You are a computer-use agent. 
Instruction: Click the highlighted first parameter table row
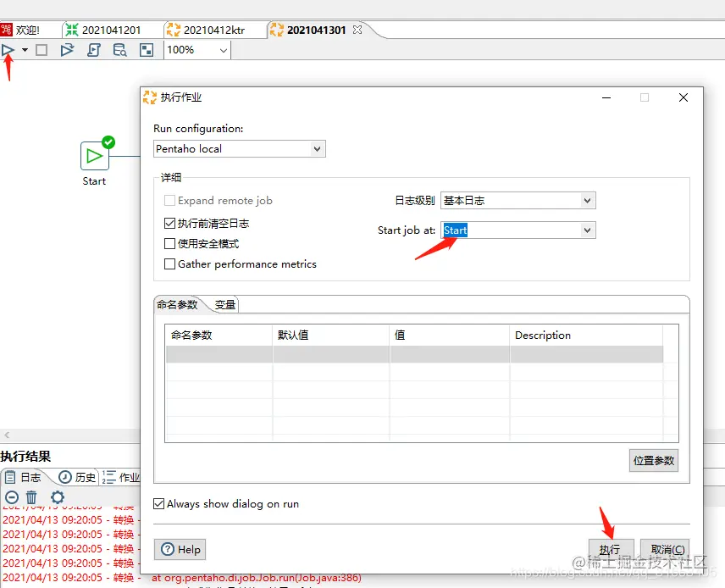tap(414, 354)
